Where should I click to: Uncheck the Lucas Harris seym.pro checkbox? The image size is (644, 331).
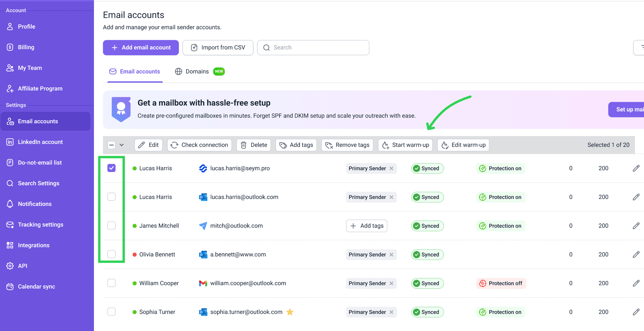[x=112, y=168]
